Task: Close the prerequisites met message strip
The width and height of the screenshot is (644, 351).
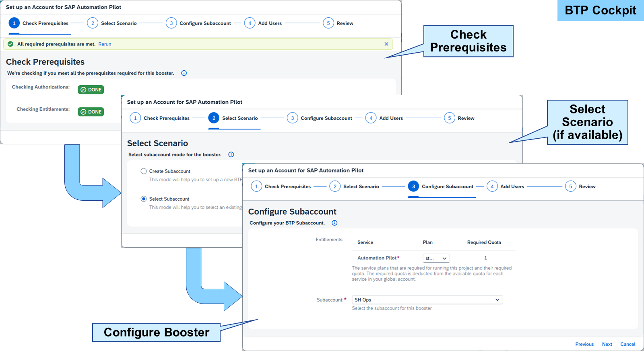Action: click(x=386, y=44)
